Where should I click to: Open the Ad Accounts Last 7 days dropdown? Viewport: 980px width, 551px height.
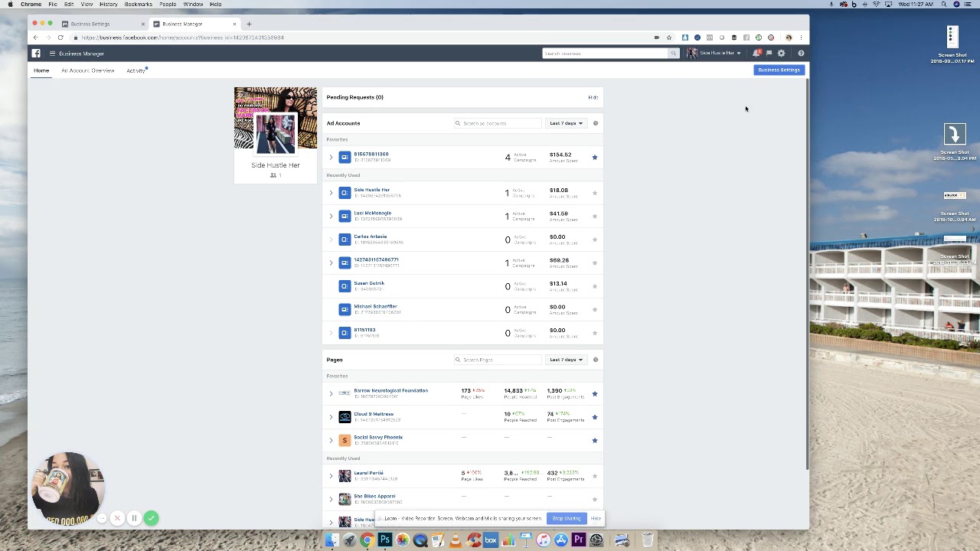coord(566,123)
